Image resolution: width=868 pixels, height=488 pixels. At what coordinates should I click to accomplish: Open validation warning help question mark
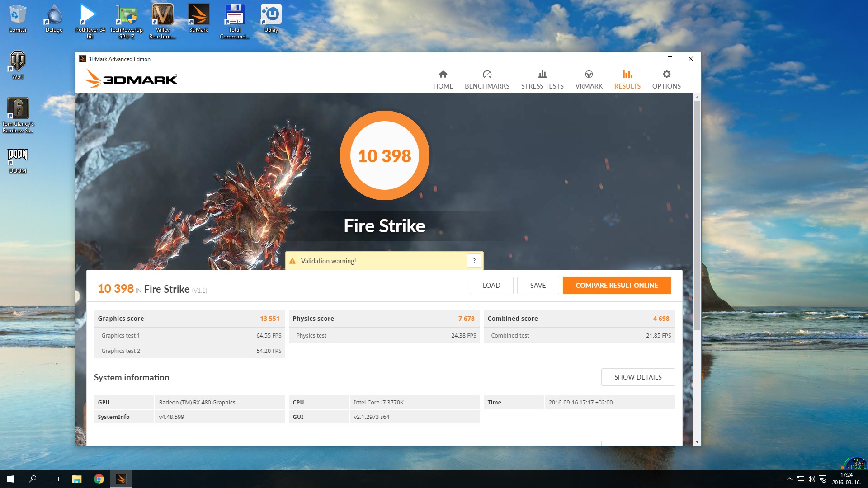tap(474, 261)
